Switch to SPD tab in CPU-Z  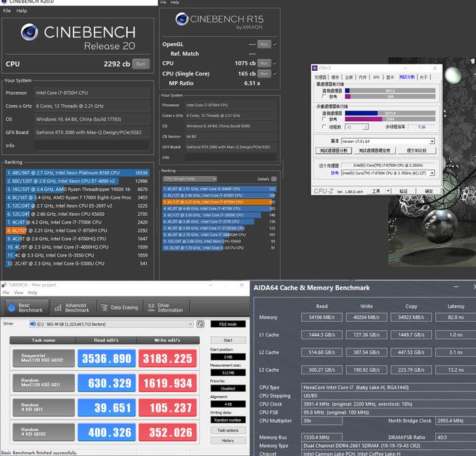click(x=376, y=77)
